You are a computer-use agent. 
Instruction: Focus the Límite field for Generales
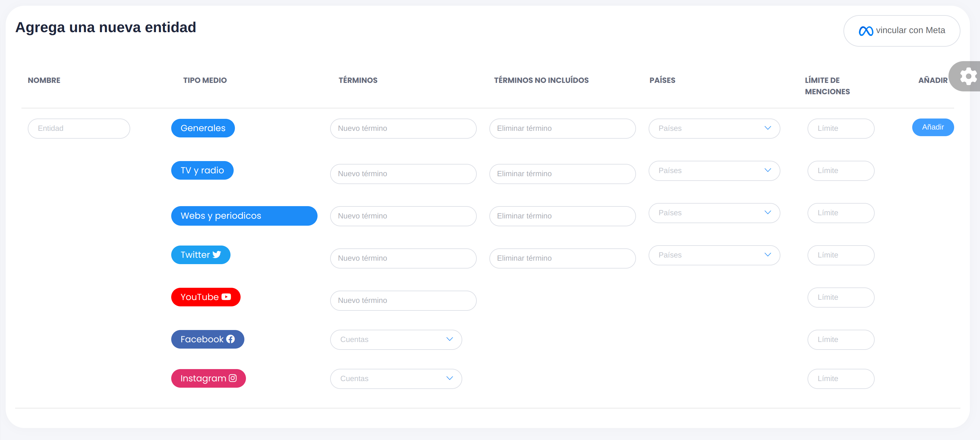click(x=841, y=129)
